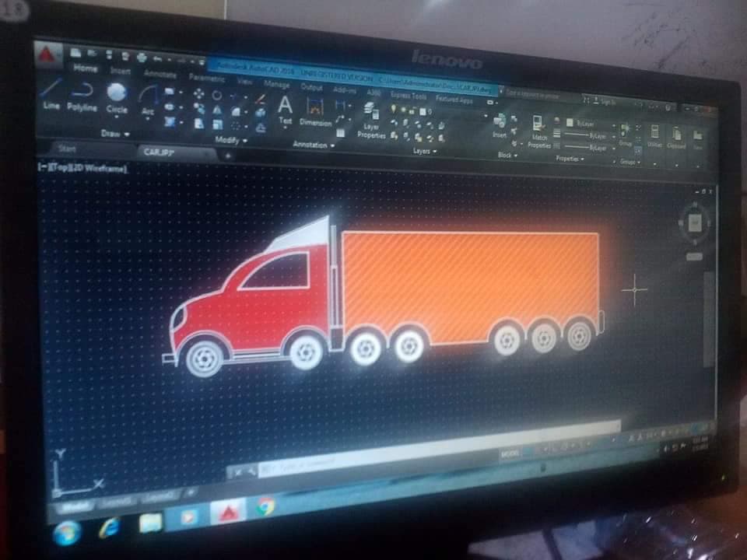Switch to the Start document tab
Viewport: 747px width, 560px height.
[x=68, y=148]
